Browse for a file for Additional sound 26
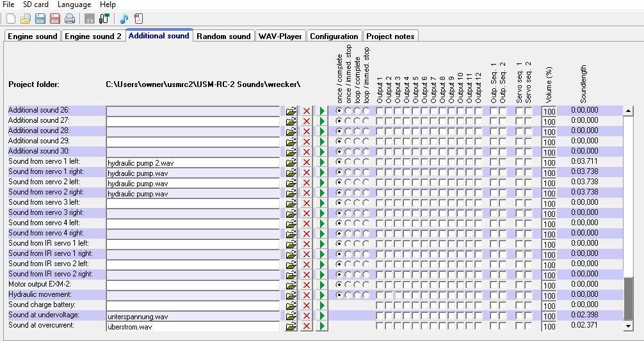The width and height of the screenshot is (644, 341). (291, 111)
